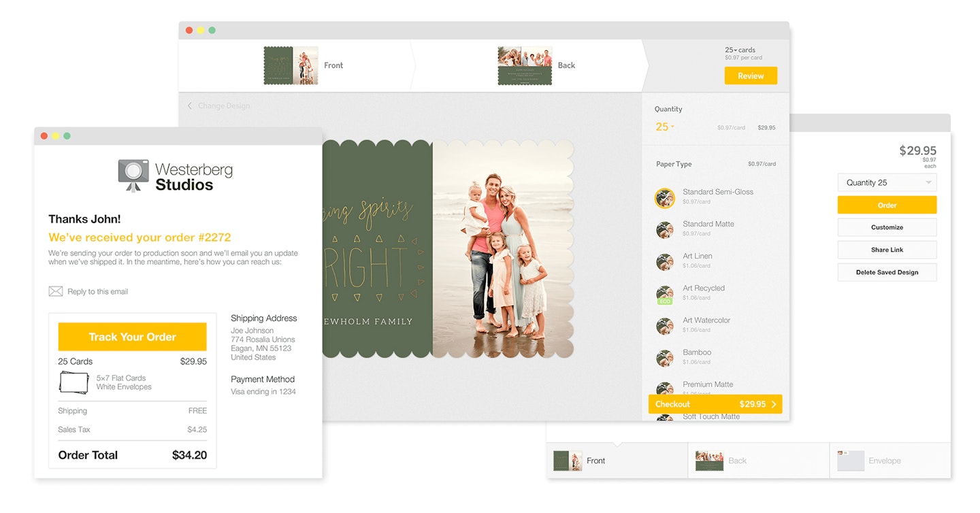980x513 pixels.
Task: Select the Art Watercolor paper icon
Action: [x=665, y=326]
